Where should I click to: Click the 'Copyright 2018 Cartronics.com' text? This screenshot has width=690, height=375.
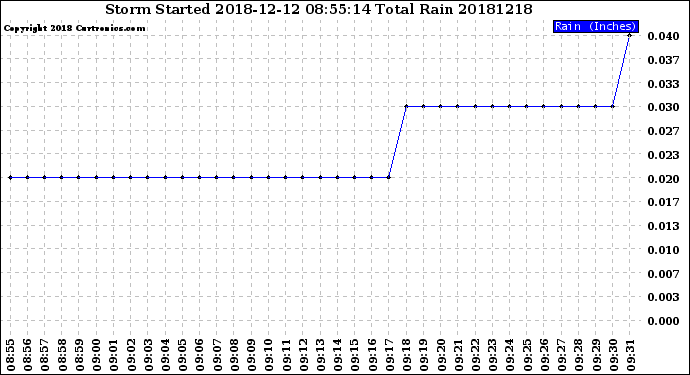pos(74,28)
